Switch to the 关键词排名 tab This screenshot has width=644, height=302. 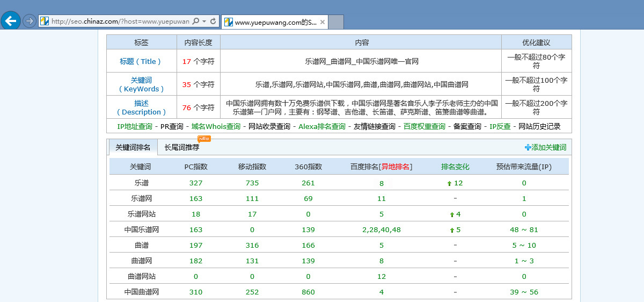133,147
